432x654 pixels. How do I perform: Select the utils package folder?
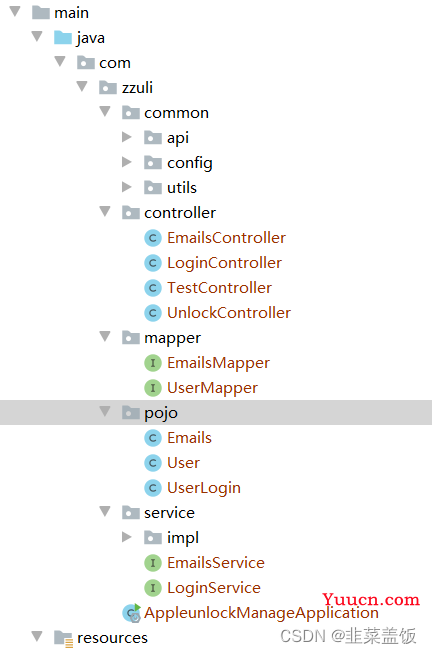(182, 188)
